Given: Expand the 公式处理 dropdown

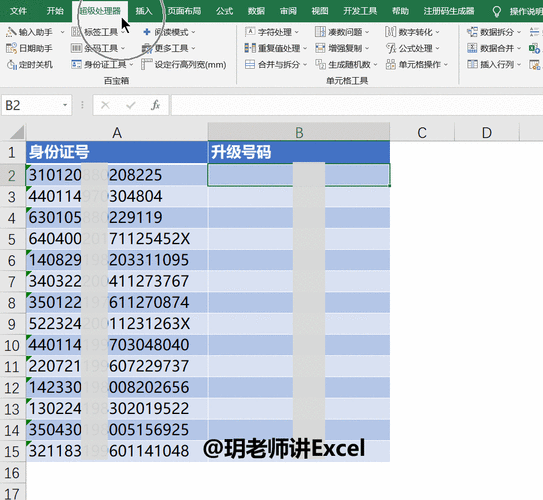Looking at the screenshot, I should tap(438, 48).
